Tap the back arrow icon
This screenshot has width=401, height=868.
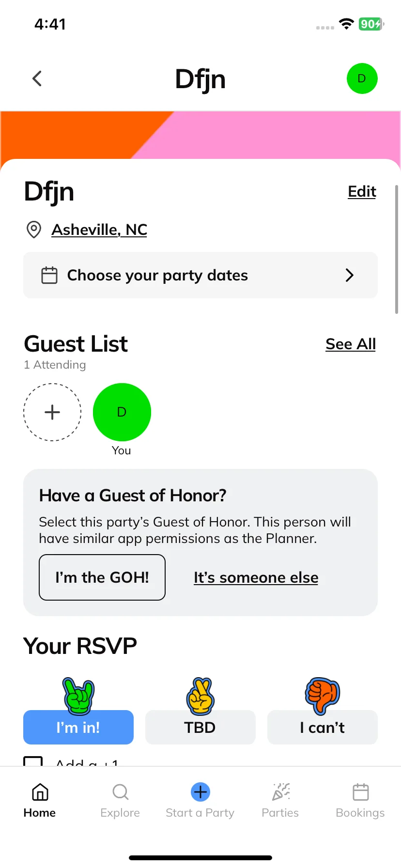[x=37, y=78]
